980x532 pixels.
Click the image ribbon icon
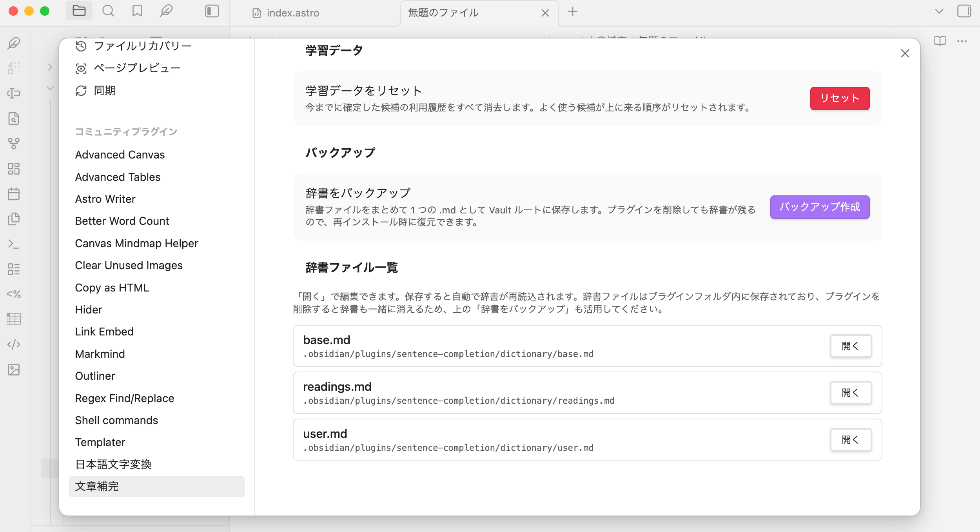tap(14, 370)
